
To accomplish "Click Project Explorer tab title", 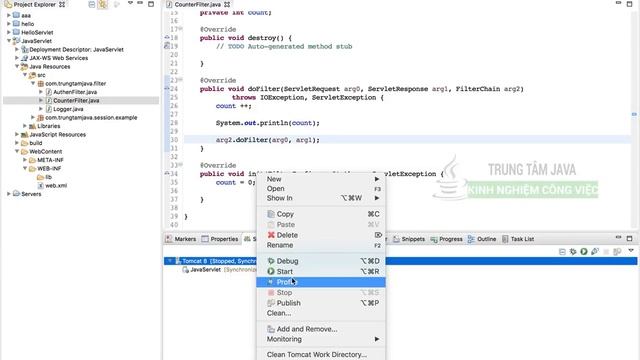I will coord(34,4).
